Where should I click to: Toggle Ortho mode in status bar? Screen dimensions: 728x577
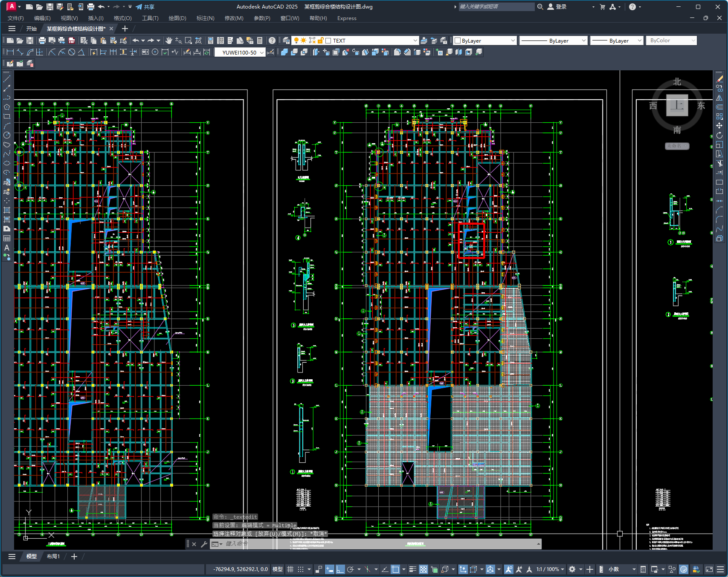(x=340, y=569)
